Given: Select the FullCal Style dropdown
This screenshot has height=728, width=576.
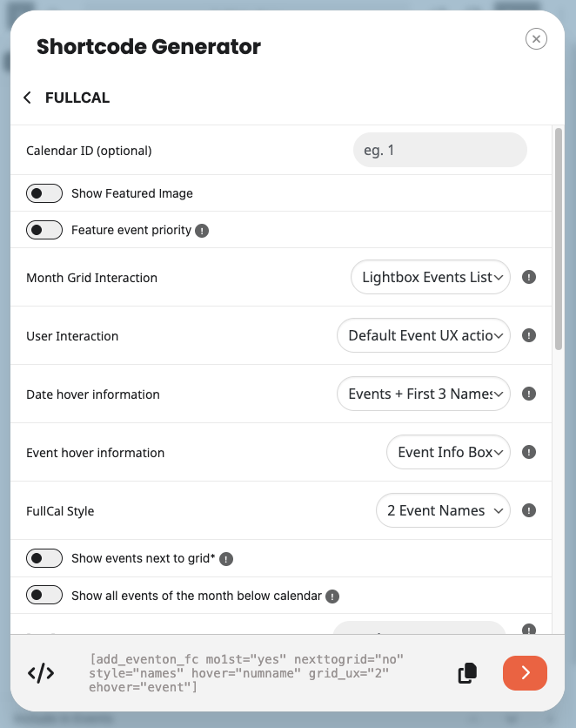Looking at the screenshot, I should pos(443,510).
